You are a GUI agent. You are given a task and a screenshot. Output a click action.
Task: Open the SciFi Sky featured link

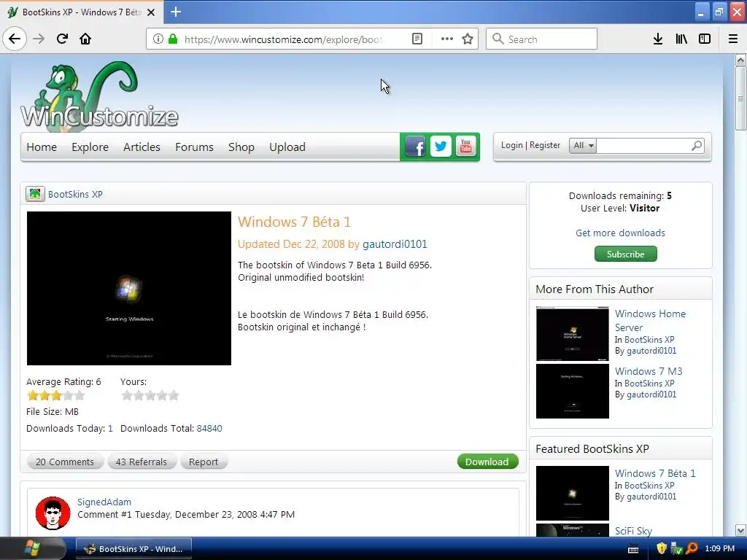(634, 531)
